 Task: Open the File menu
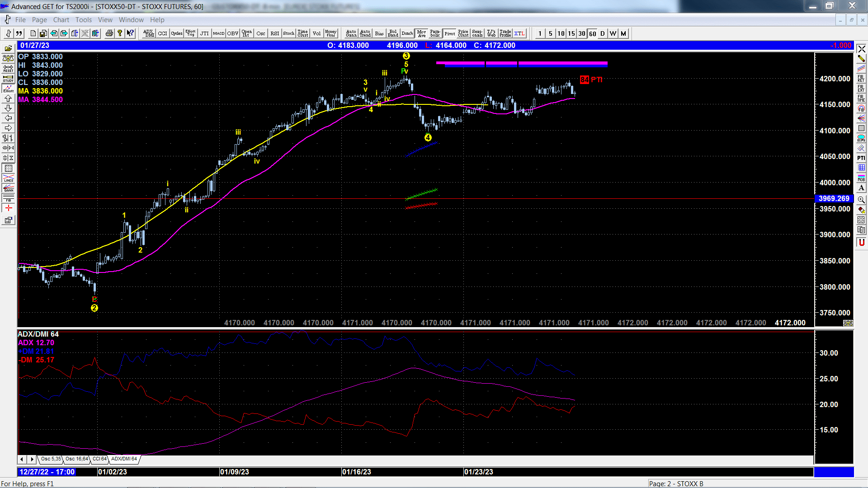[x=20, y=20]
